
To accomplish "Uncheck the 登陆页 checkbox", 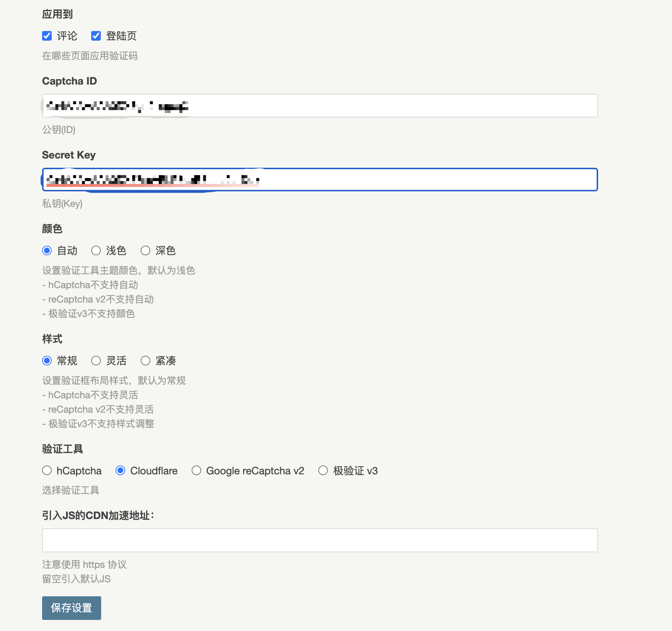I will pos(96,36).
